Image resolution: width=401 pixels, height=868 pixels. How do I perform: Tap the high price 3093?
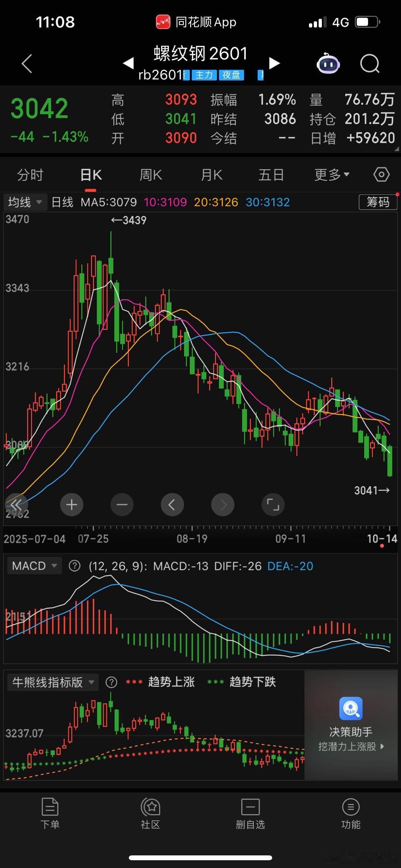tap(181, 99)
